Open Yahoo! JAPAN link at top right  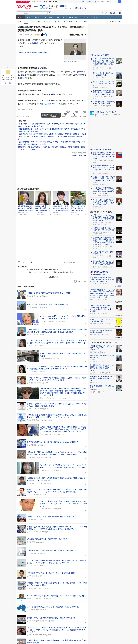(x=86, y=2)
